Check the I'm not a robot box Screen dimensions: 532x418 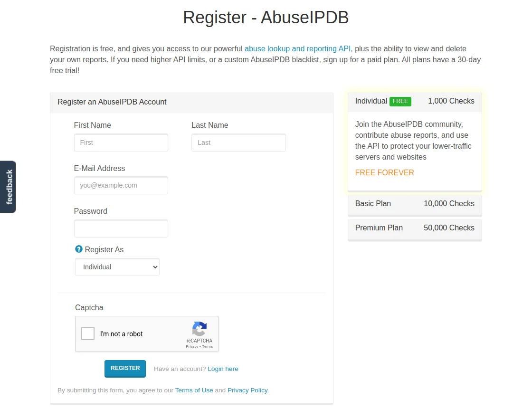88,333
